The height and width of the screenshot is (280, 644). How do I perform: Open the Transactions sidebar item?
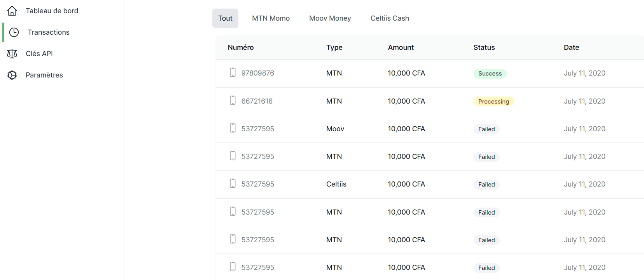[x=49, y=32]
